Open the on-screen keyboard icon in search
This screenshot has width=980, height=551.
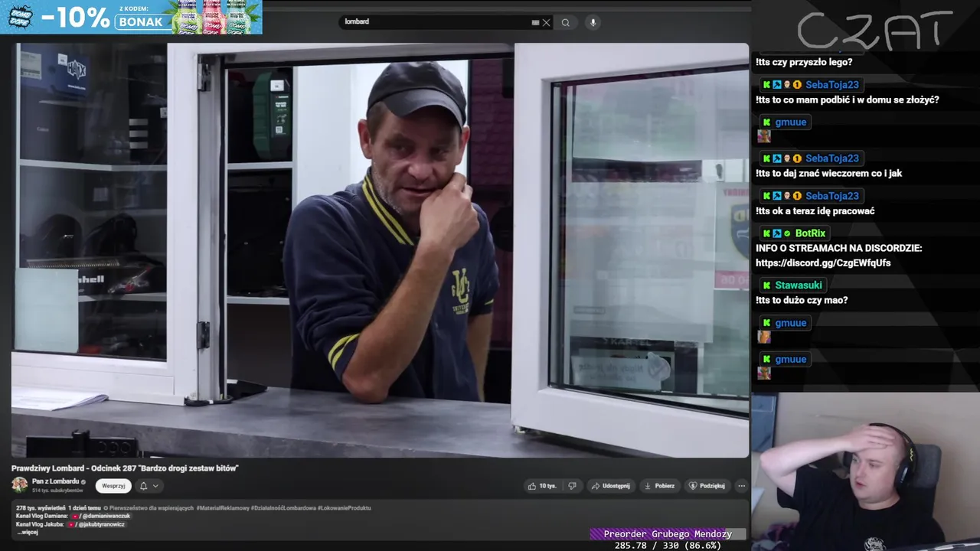click(535, 22)
